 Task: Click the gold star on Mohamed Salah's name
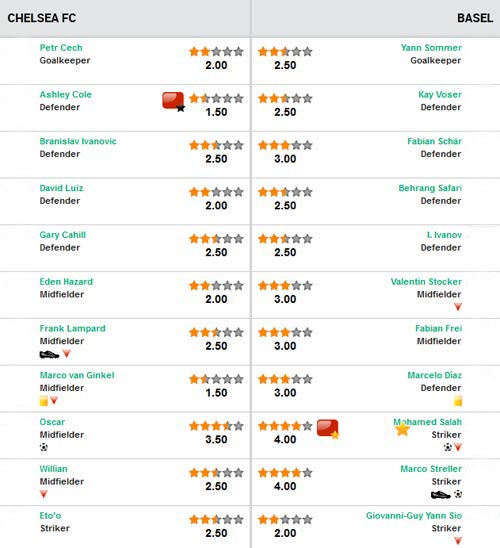(402, 429)
